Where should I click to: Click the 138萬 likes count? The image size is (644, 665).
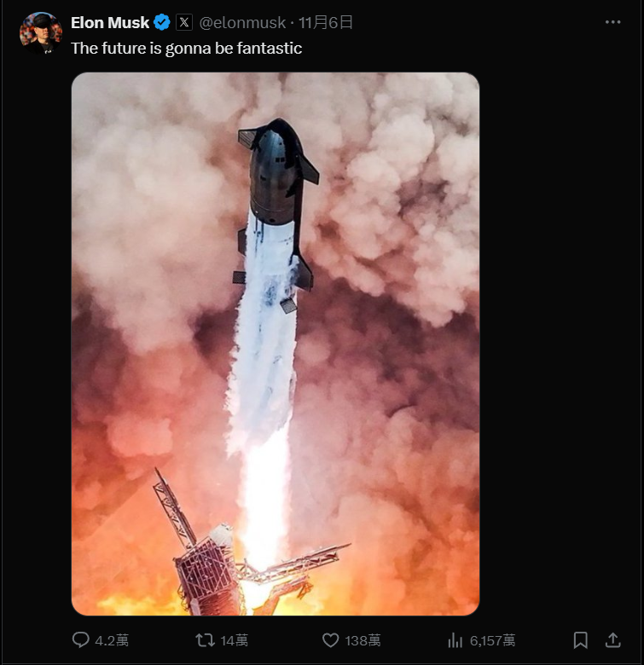[x=363, y=640]
